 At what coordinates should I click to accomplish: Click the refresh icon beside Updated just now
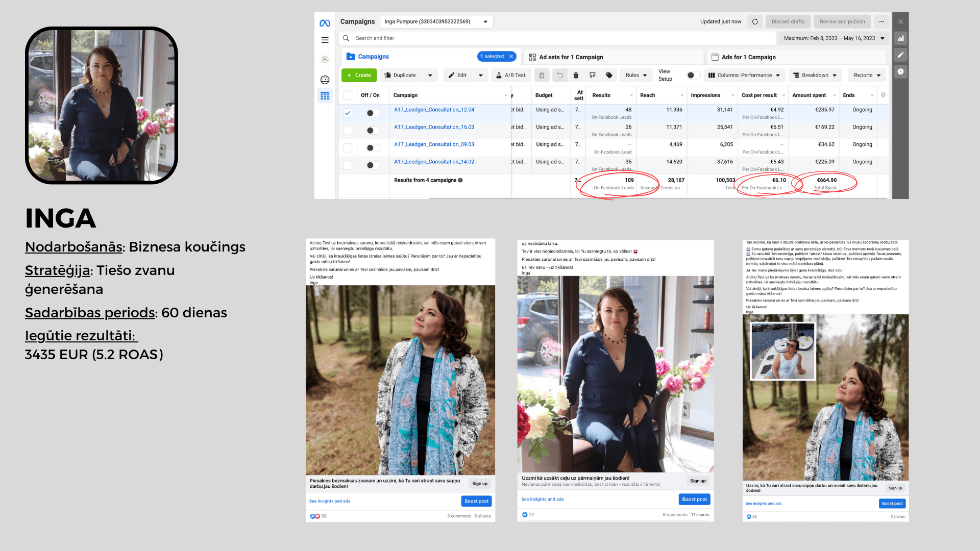pos(755,21)
